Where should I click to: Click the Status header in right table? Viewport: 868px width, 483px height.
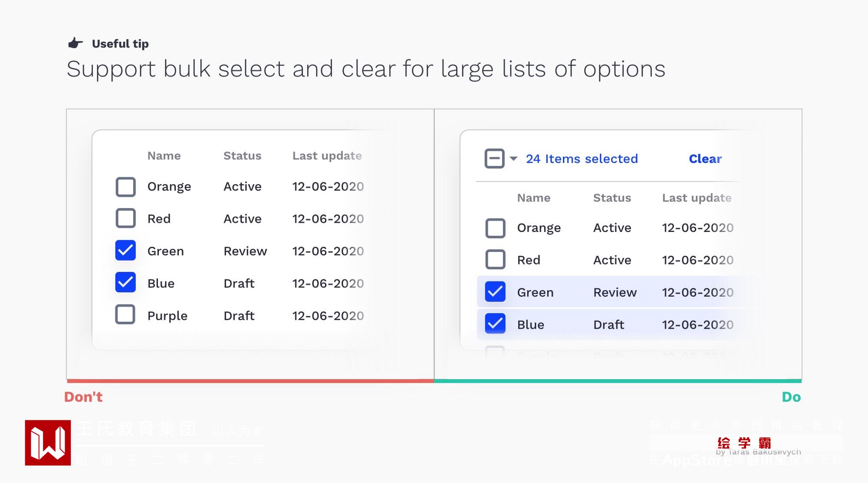612,198
